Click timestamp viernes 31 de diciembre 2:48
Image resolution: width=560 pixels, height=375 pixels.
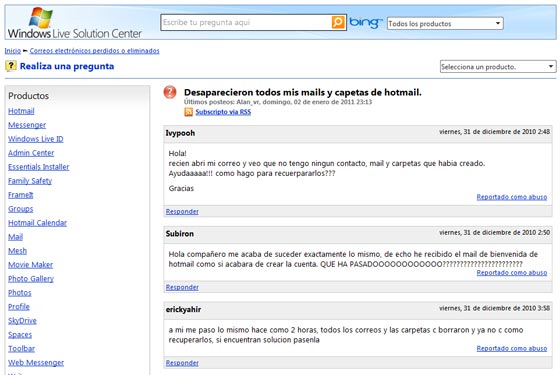pyautogui.click(x=494, y=132)
